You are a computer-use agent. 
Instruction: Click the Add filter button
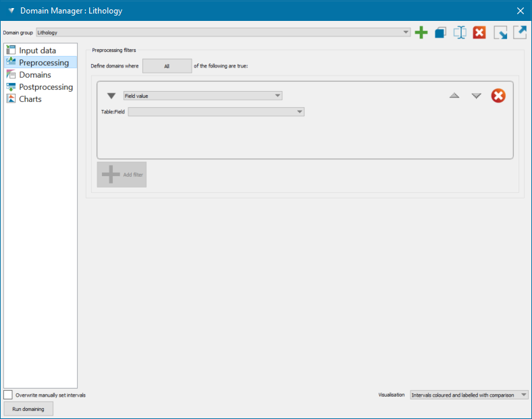click(x=122, y=175)
